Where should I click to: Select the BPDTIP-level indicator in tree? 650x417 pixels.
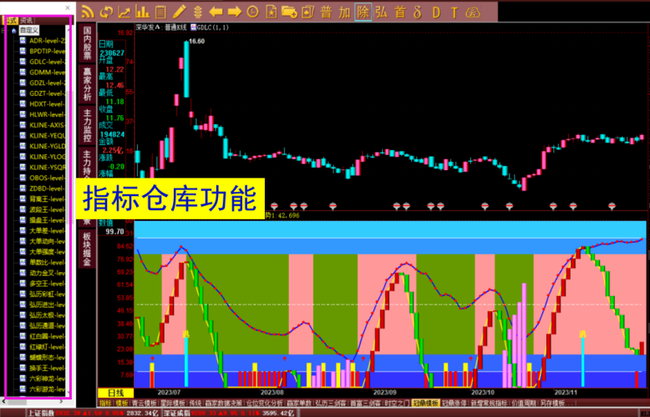pyautogui.click(x=47, y=51)
